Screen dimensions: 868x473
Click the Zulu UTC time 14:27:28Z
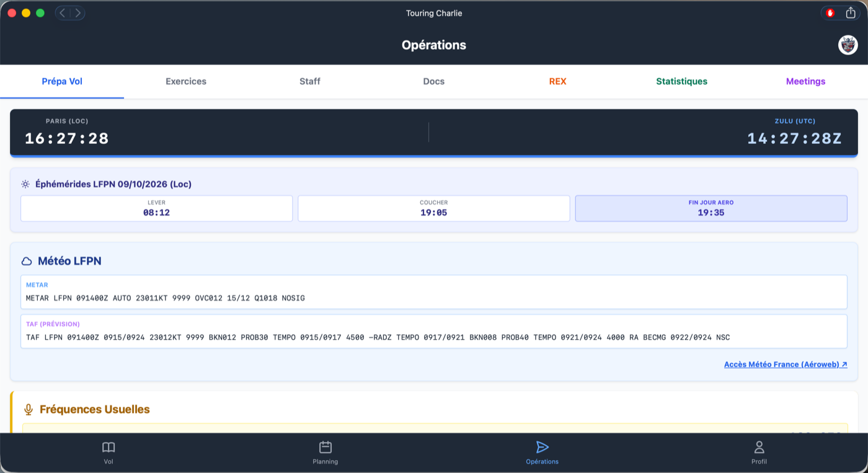pos(795,138)
